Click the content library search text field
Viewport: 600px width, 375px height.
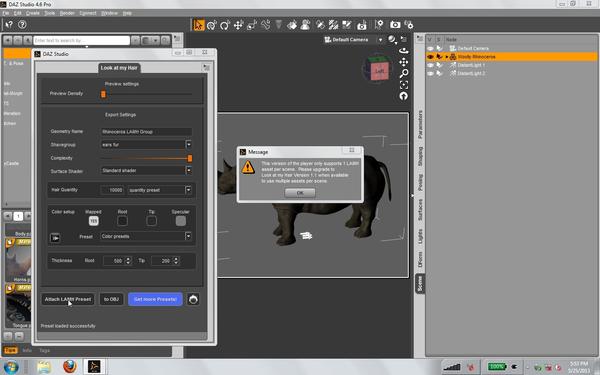pos(81,40)
